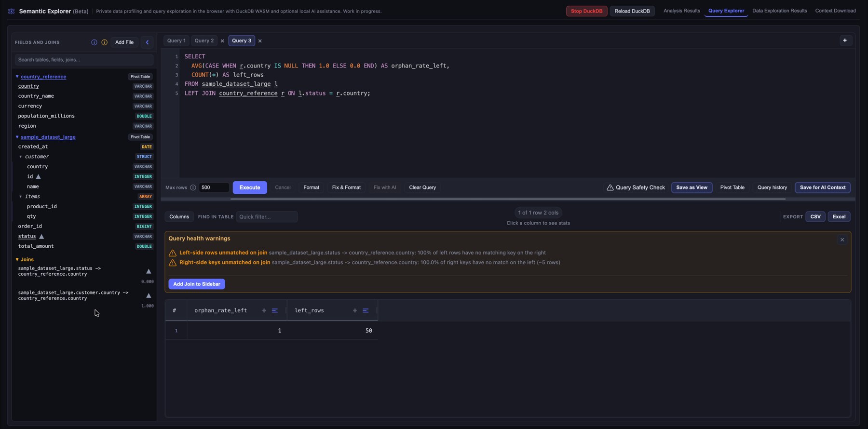868x429 pixels.
Task: Click the Max rows input field
Action: (x=214, y=188)
